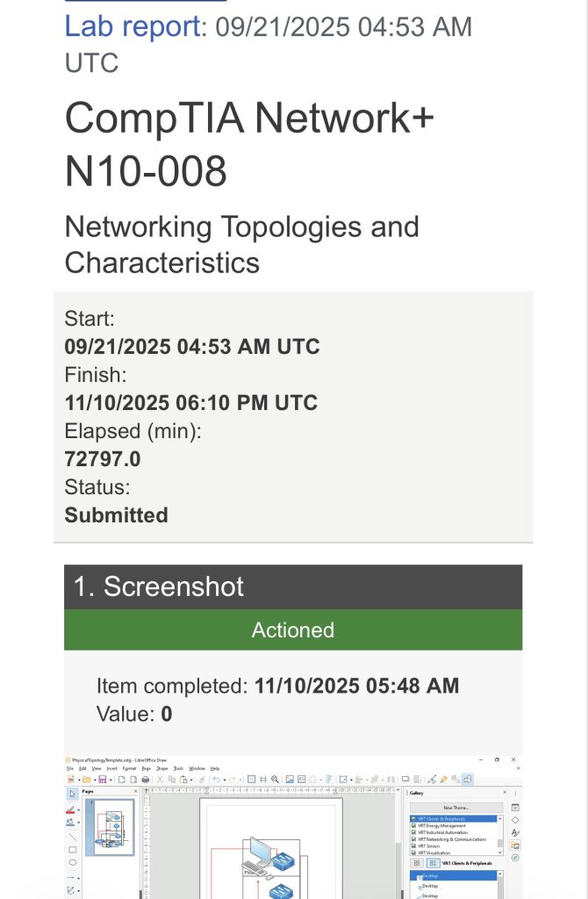Click the New Theme... button

tap(456, 808)
